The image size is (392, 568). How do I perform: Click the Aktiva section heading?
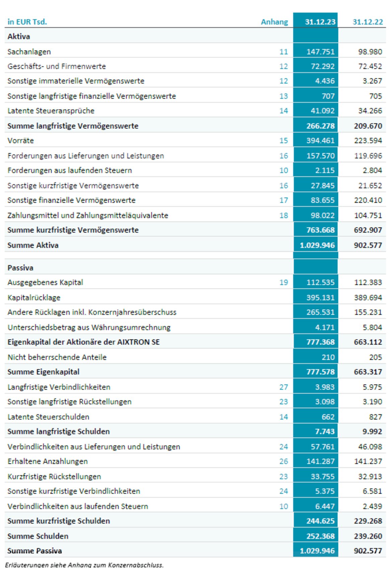pos(19,37)
